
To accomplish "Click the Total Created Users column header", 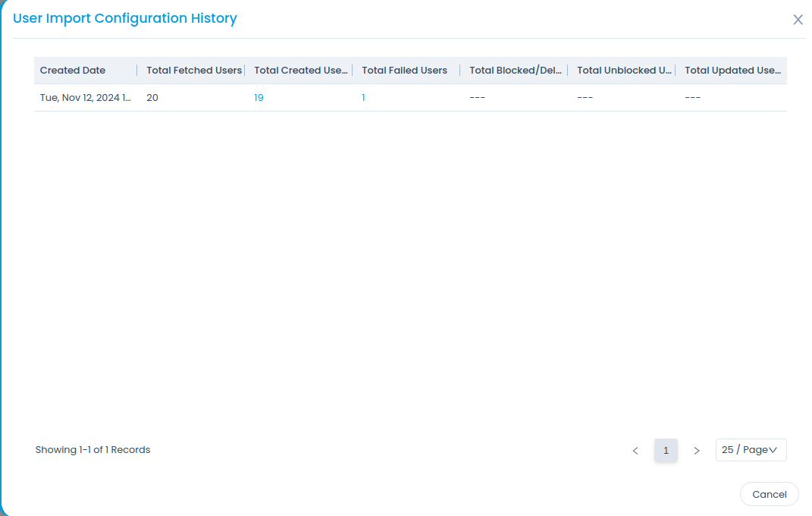I will (300, 71).
